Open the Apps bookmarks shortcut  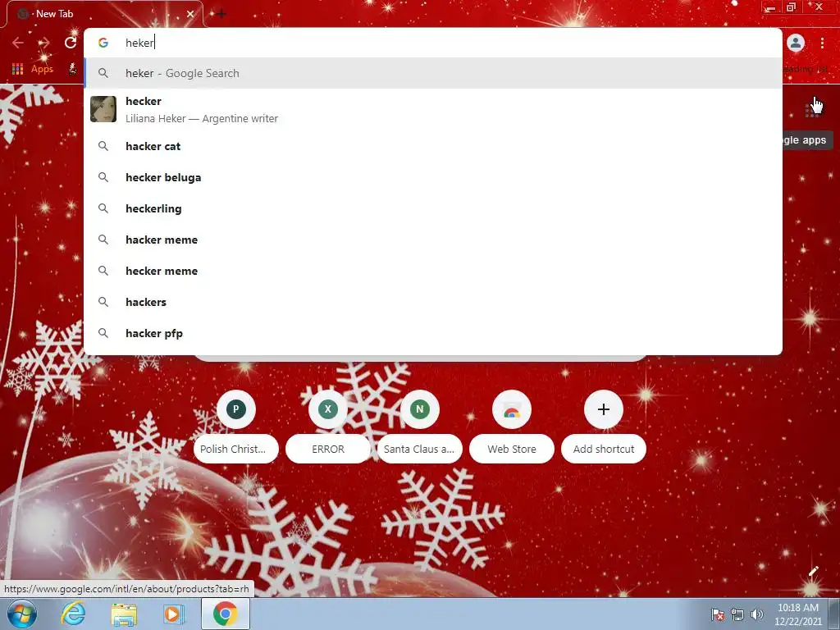coord(33,69)
